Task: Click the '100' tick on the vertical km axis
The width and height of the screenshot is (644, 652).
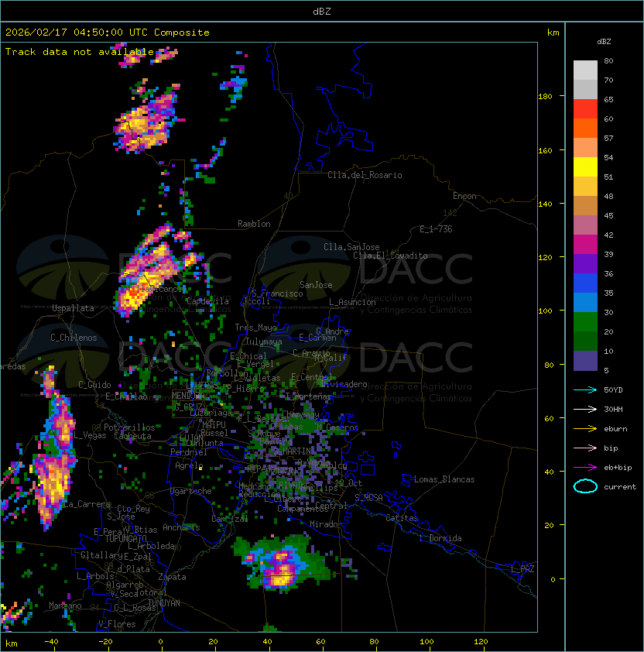Action: [x=545, y=311]
